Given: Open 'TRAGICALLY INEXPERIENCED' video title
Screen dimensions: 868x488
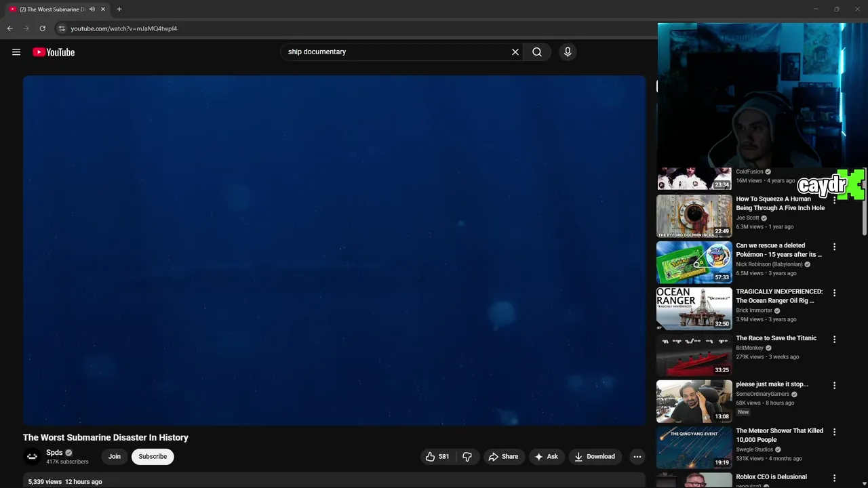Looking at the screenshot, I should point(780,296).
